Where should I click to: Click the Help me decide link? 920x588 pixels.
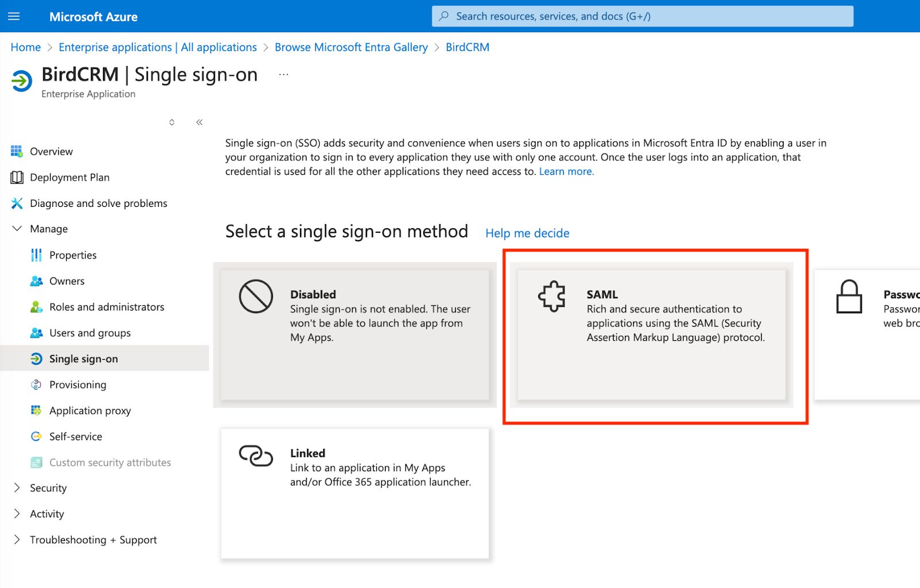coord(527,233)
